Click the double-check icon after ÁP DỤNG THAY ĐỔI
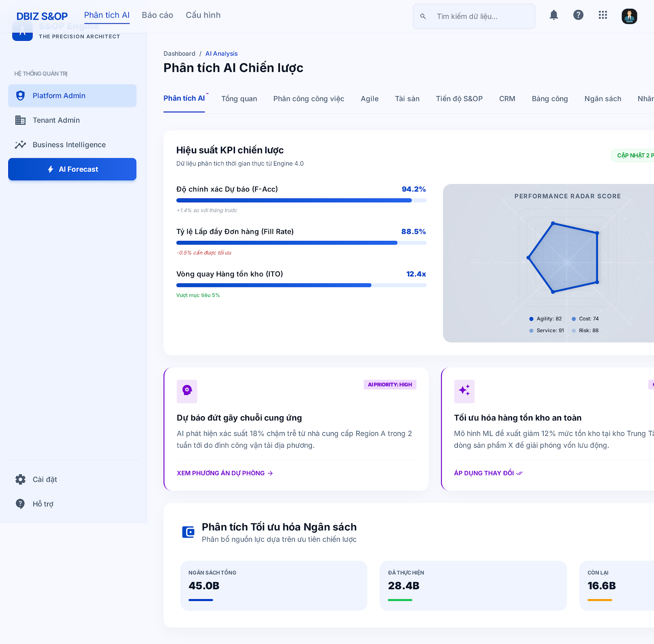Image resolution: width=654 pixels, height=644 pixels. coord(520,473)
